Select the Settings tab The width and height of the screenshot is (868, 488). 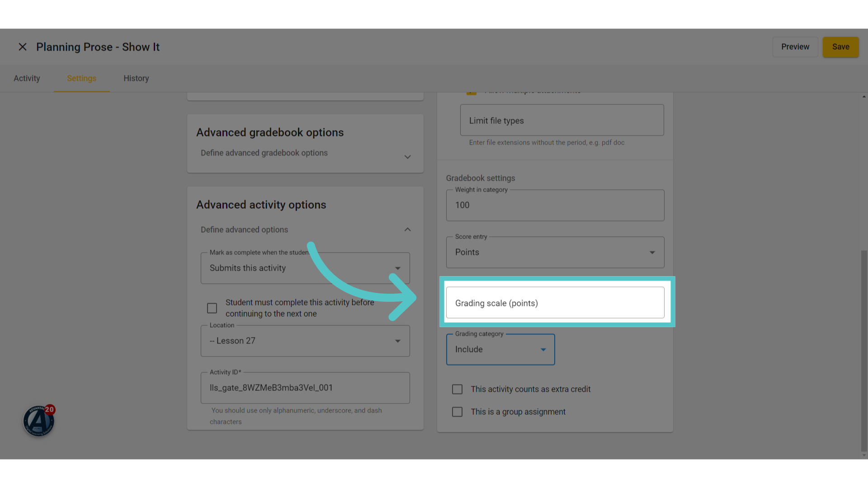click(x=81, y=78)
